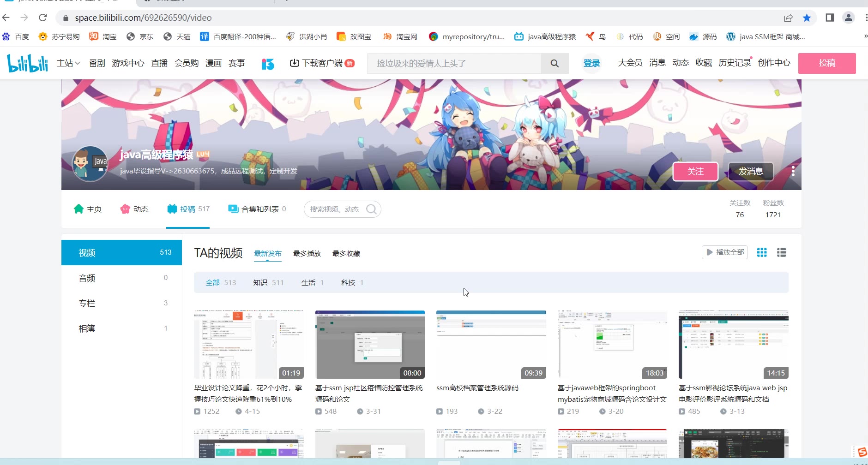
Task: Open the 洪湖小肖 bookmark
Action: pyautogui.click(x=306, y=36)
